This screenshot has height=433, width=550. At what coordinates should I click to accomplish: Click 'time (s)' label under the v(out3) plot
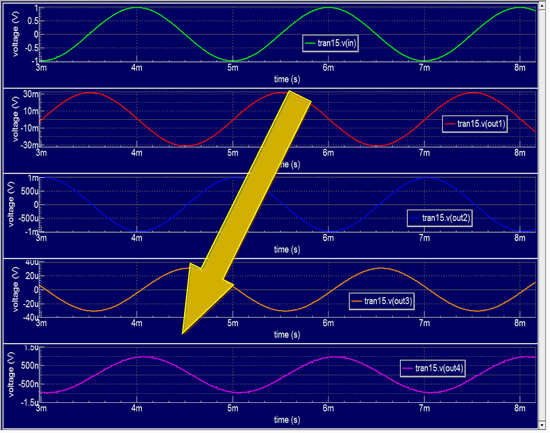pos(287,334)
